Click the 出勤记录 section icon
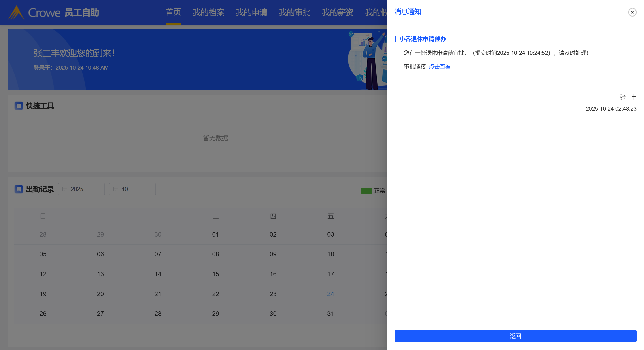Viewport: 644px width, 350px height. pos(19,189)
